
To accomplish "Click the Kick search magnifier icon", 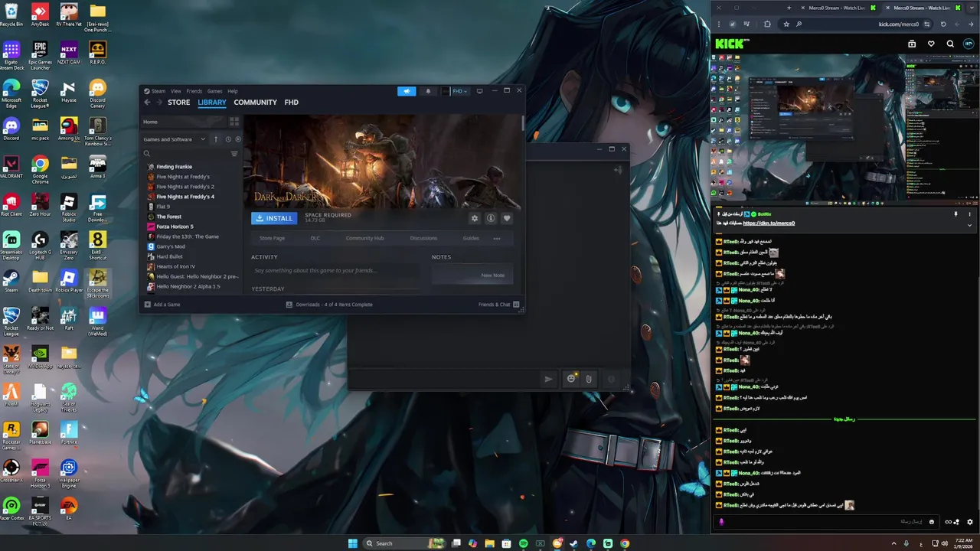I will (x=950, y=44).
